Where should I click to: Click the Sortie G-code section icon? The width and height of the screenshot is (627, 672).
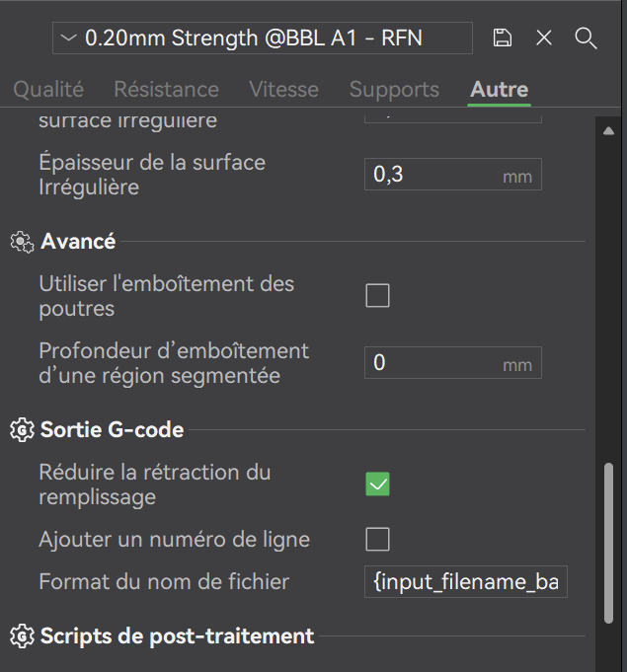click(22, 430)
